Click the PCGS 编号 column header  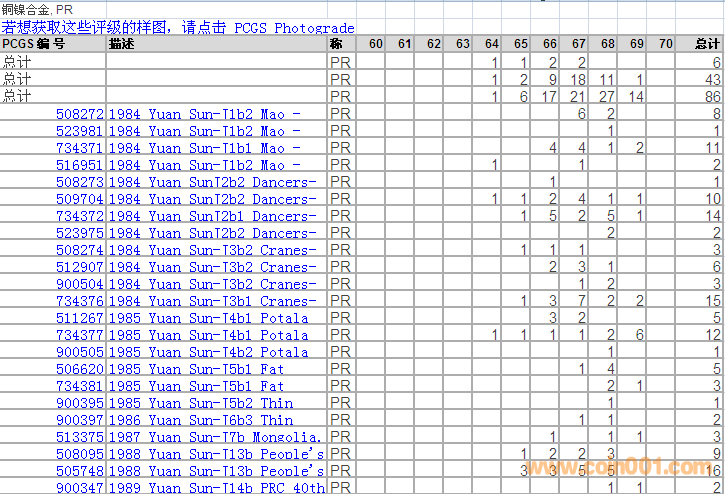(x=34, y=44)
